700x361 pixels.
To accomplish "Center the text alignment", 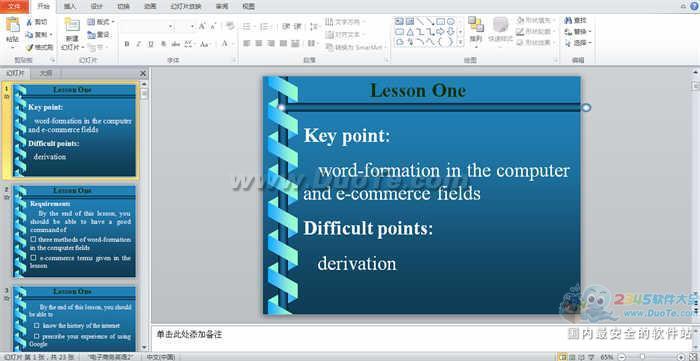I will tap(258, 43).
